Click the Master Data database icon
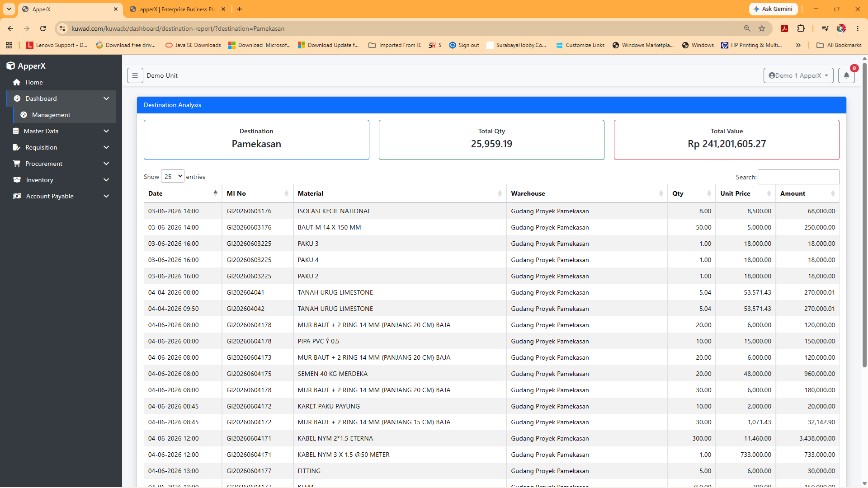The image size is (868, 488). click(x=15, y=131)
